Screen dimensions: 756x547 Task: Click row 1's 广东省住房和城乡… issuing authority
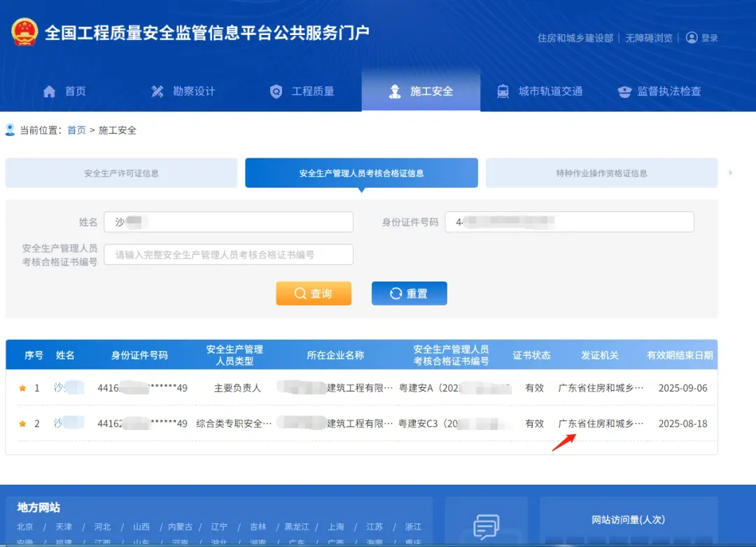[601, 388]
